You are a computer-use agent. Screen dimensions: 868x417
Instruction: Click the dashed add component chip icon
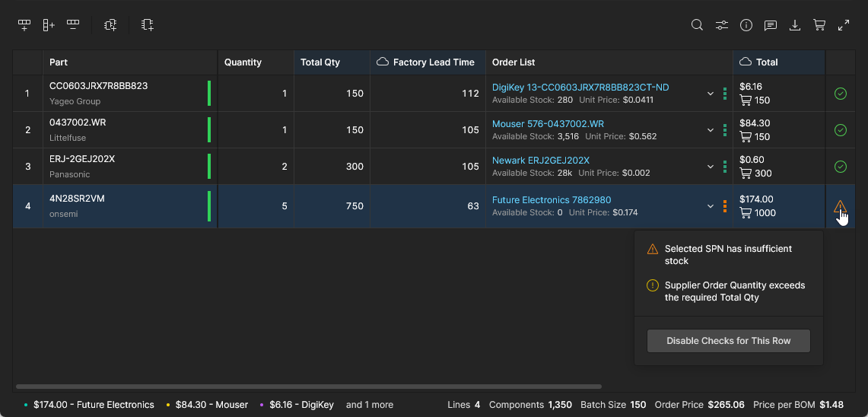pos(148,25)
